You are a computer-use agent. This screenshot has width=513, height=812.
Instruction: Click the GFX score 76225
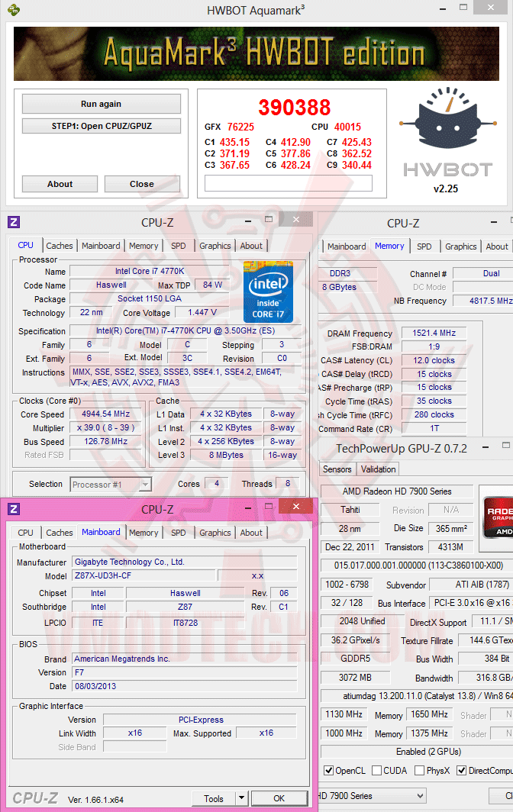pos(240,127)
